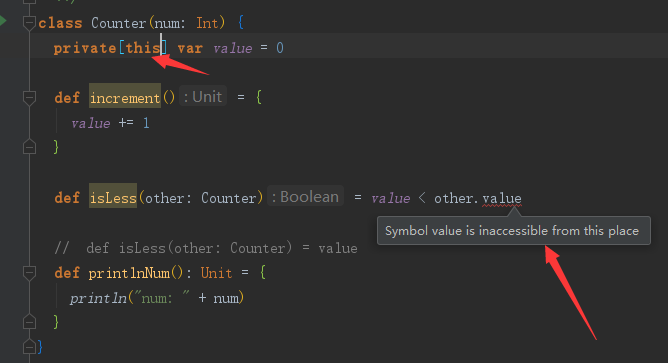Click the 'this' qualifier inside private brackets
This screenshot has height=363, width=668.
(142, 48)
